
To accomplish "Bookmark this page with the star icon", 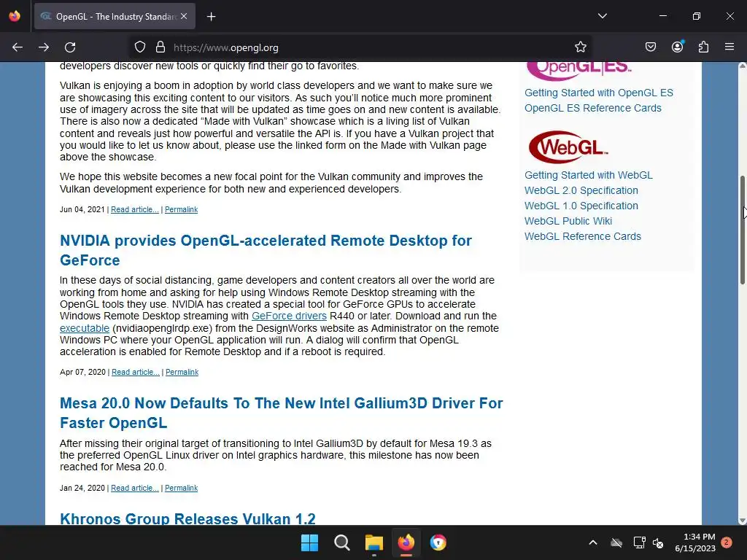I will click(580, 47).
